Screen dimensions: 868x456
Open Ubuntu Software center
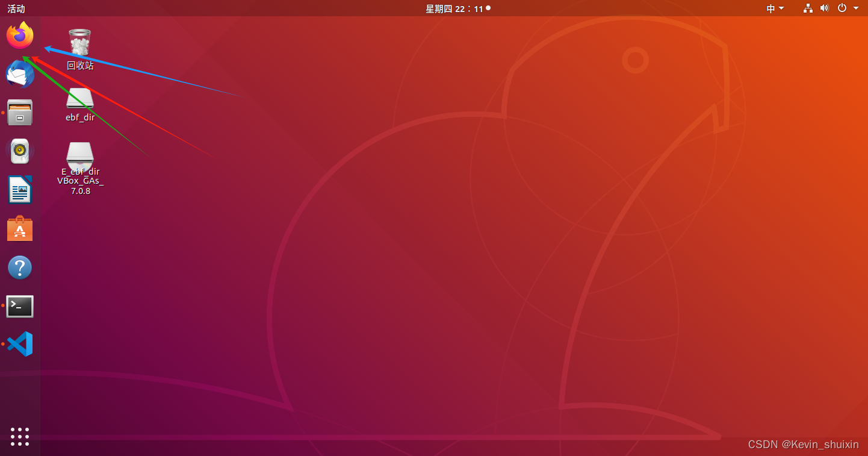[x=20, y=228]
